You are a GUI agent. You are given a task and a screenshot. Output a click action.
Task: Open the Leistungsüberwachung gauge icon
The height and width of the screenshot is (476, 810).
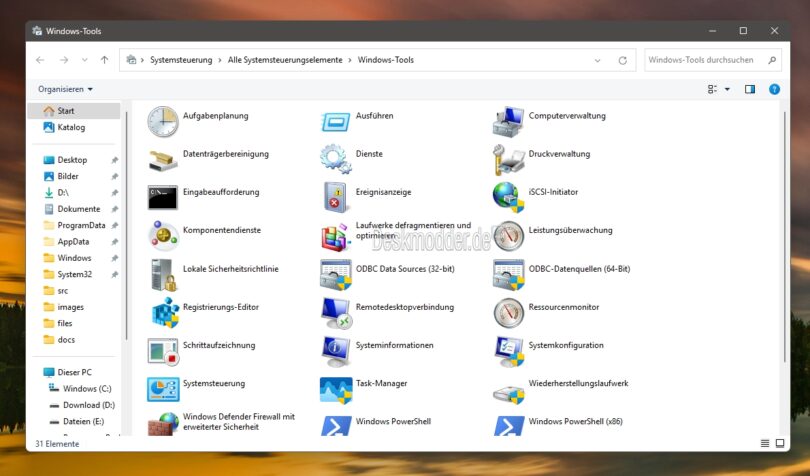click(508, 236)
